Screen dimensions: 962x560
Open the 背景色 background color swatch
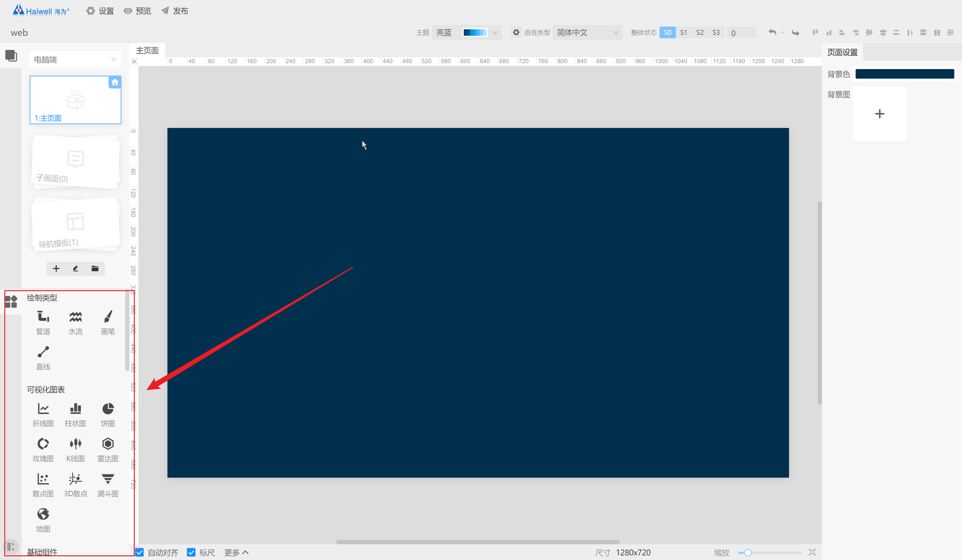[904, 74]
